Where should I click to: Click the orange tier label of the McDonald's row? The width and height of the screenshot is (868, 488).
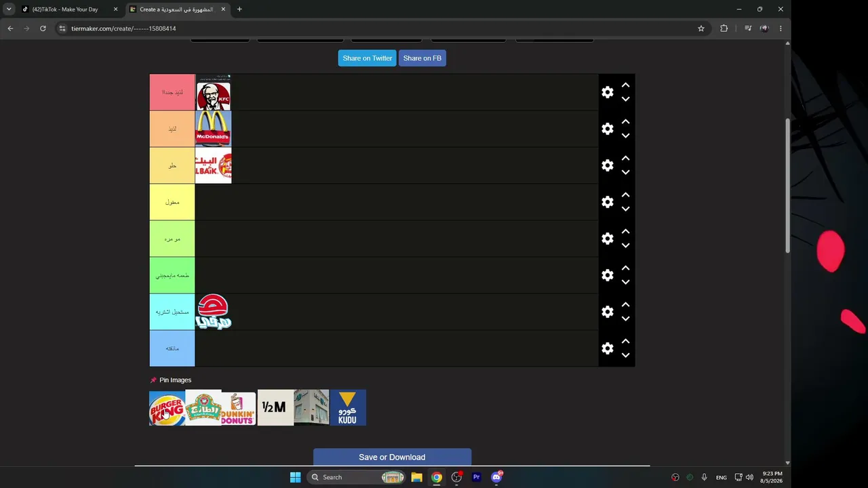(x=172, y=129)
